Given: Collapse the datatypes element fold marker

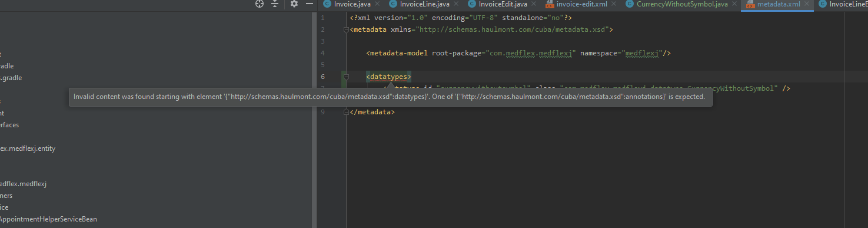Looking at the screenshot, I should 347,77.
